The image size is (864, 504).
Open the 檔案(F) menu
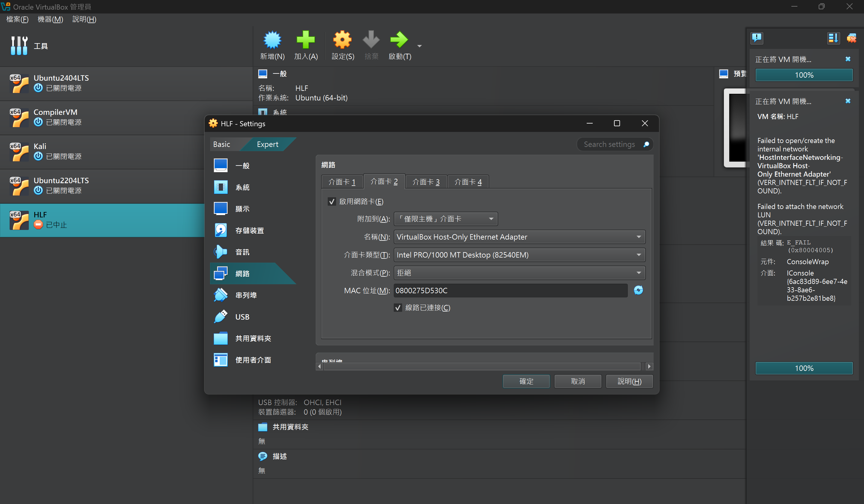pyautogui.click(x=17, y=19)
